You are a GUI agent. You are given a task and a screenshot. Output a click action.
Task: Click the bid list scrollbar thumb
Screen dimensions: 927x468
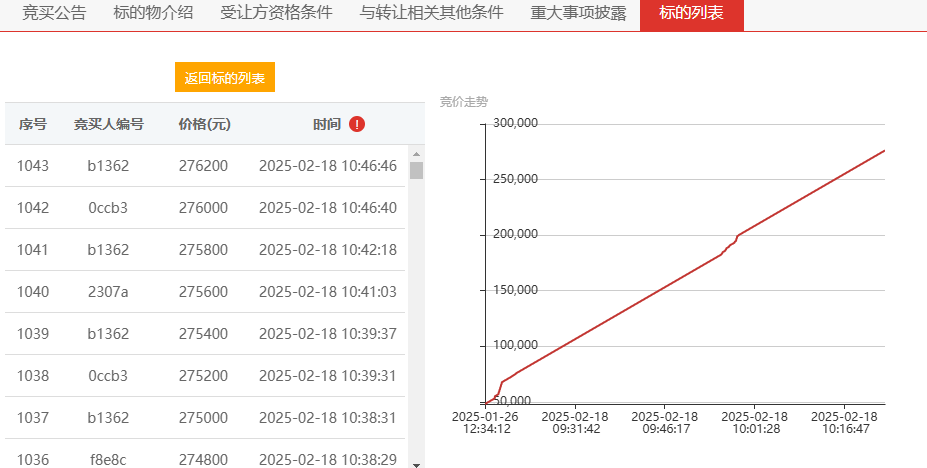(x=416, y=170)
